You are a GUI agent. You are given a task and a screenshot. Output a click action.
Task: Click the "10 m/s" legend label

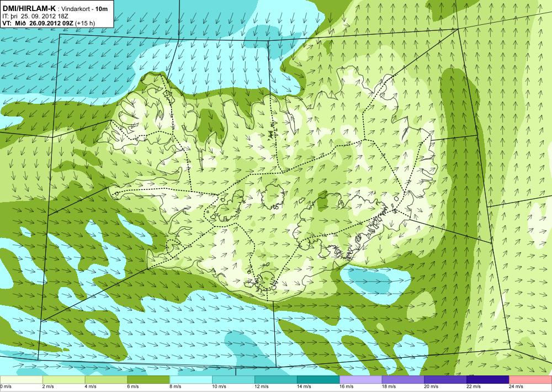[x=219, y=386]
